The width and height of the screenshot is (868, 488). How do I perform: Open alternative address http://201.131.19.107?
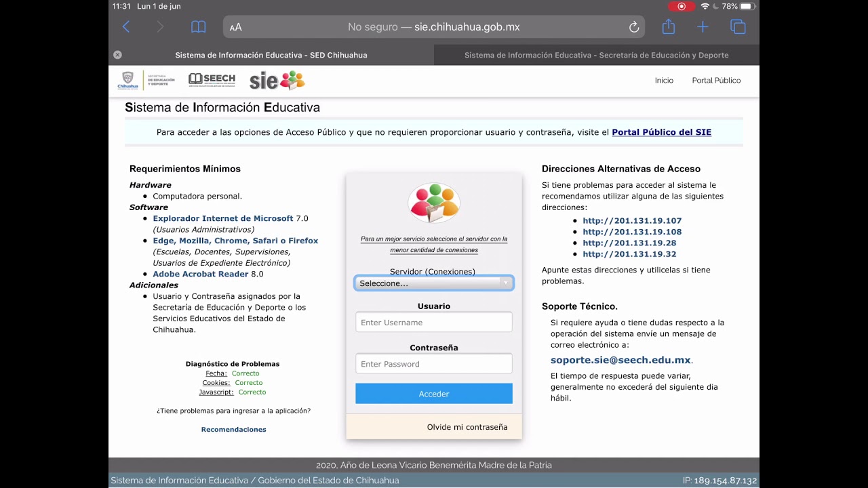(632, 221)
